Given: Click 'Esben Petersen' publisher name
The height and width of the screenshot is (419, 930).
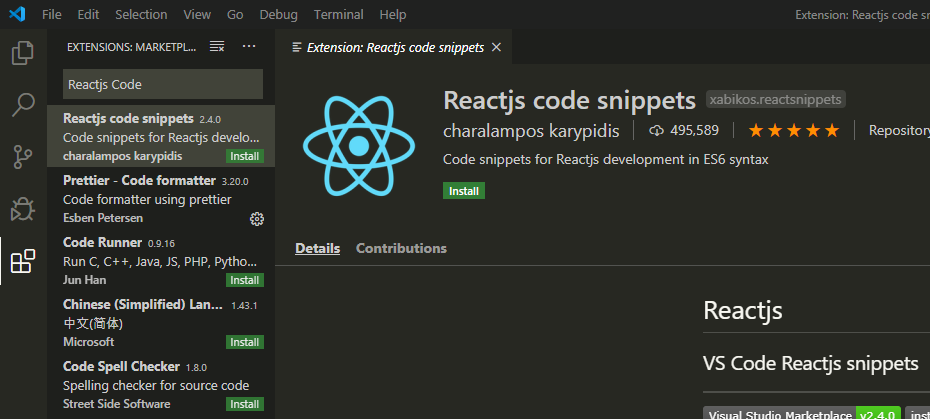Looking at the screenshot, I should click(x=103, y=218).
